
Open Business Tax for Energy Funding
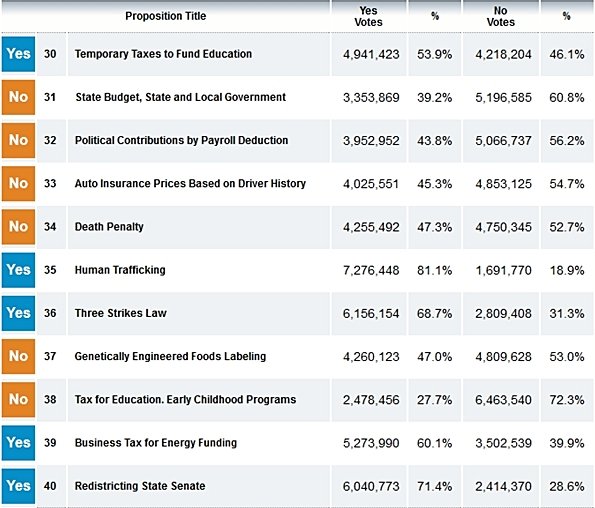[156, 443]
